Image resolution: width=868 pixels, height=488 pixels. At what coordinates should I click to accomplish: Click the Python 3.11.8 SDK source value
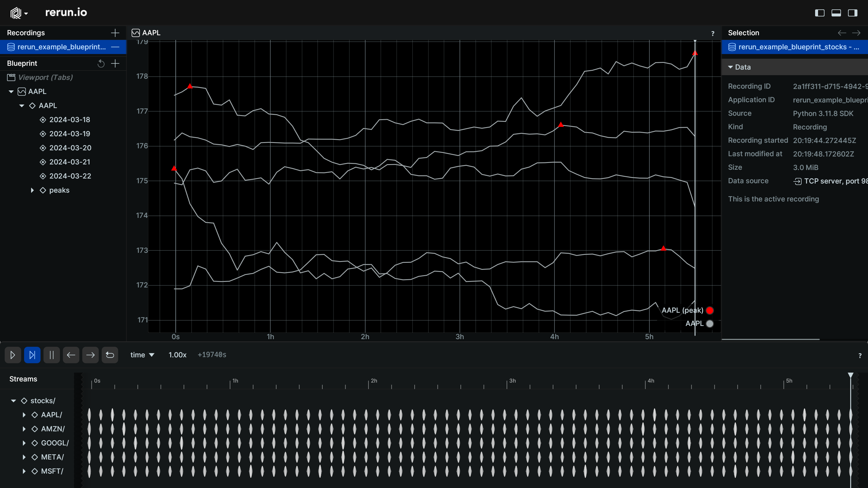click(823, 114)
